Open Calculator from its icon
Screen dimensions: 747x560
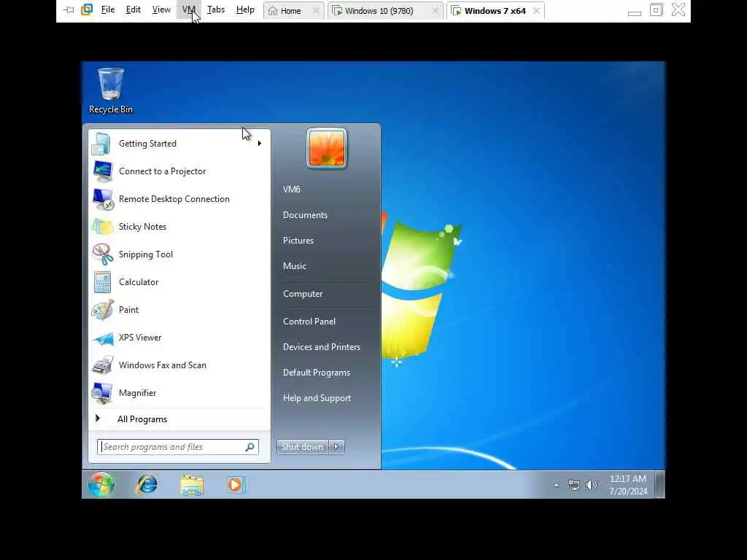click(x=102, y=282)
